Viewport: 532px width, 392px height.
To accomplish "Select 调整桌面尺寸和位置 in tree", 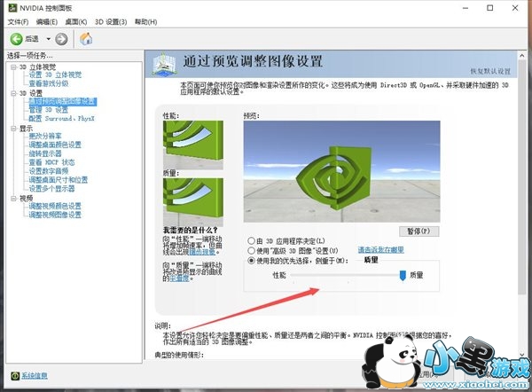I will coord(58,180).
